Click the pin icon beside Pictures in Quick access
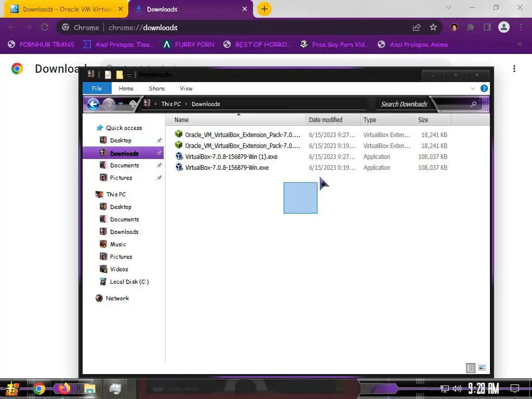Screen dimensions: 532x399 [159, 178]
